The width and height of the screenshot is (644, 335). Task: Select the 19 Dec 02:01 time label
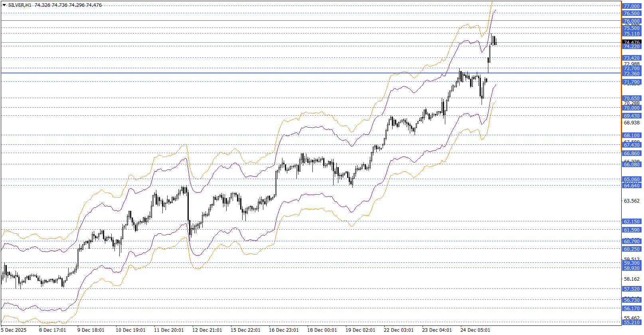click(360, 330)
